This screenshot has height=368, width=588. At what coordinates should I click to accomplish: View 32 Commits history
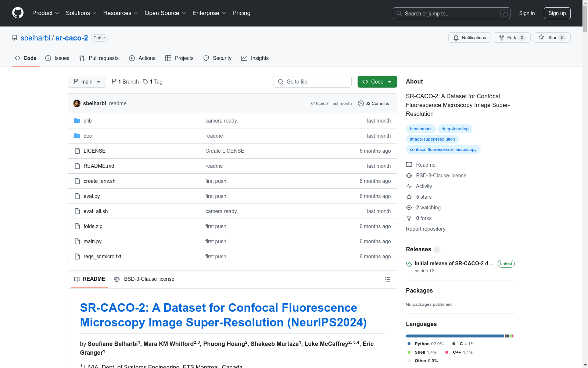click(373, 103)
